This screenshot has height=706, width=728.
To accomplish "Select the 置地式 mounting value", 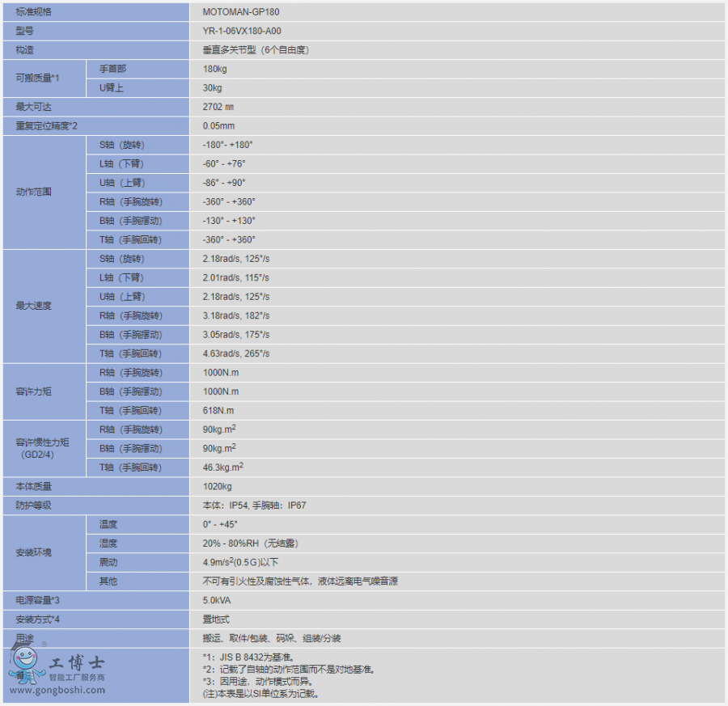I will coord(216,619).
